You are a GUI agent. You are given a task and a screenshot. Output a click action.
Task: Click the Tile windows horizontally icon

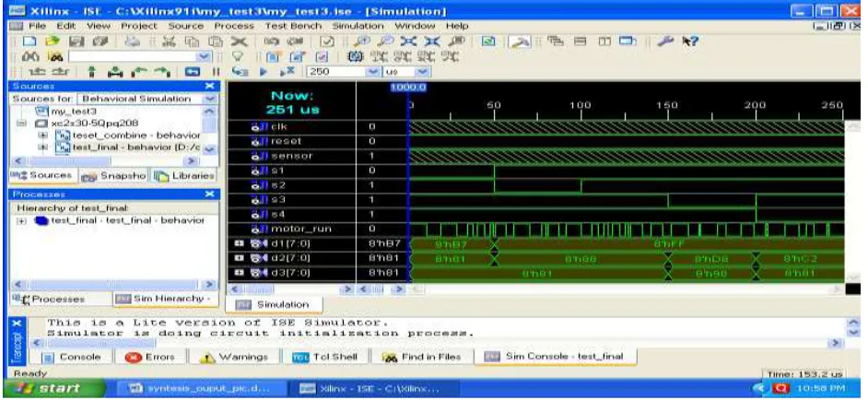(581, 41)
